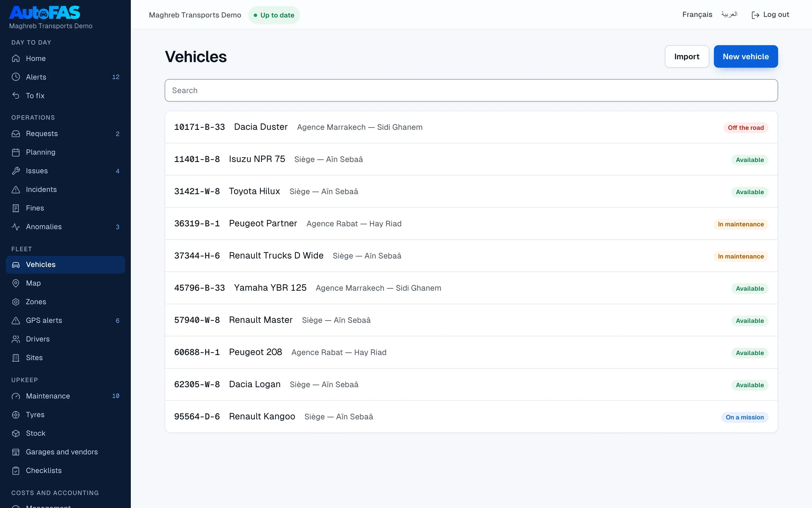Click the Import button
Viewport: 812px width, 508px height.
pos(687,56)
